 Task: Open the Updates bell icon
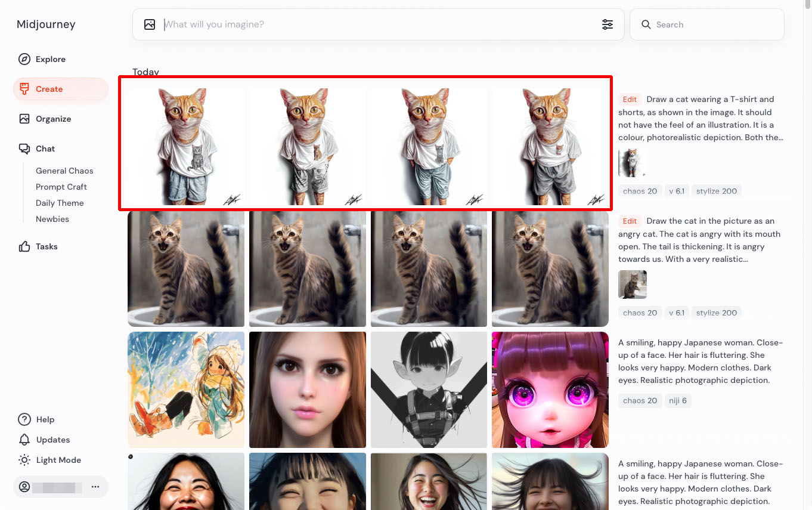point(24,440)
